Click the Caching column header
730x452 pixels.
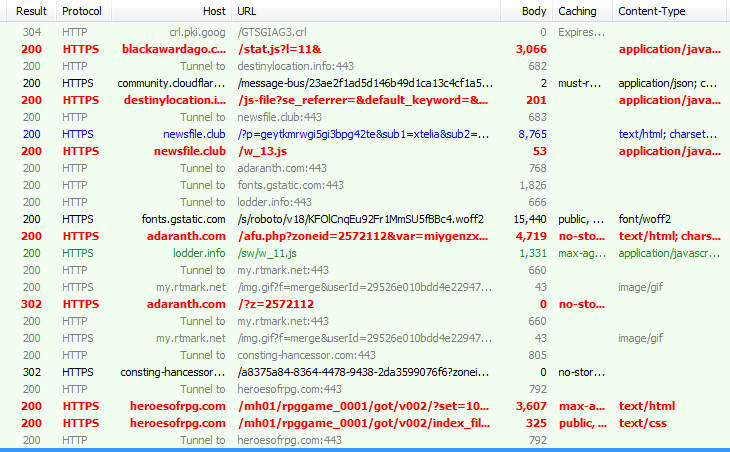pyautogui.click(x=578, y=11)
